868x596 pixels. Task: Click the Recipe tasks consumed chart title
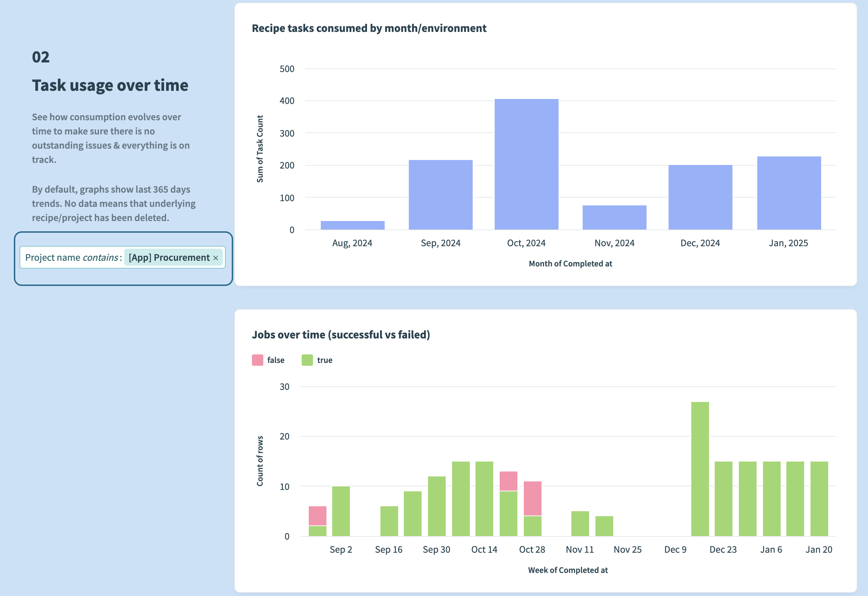tap(369, 28)
